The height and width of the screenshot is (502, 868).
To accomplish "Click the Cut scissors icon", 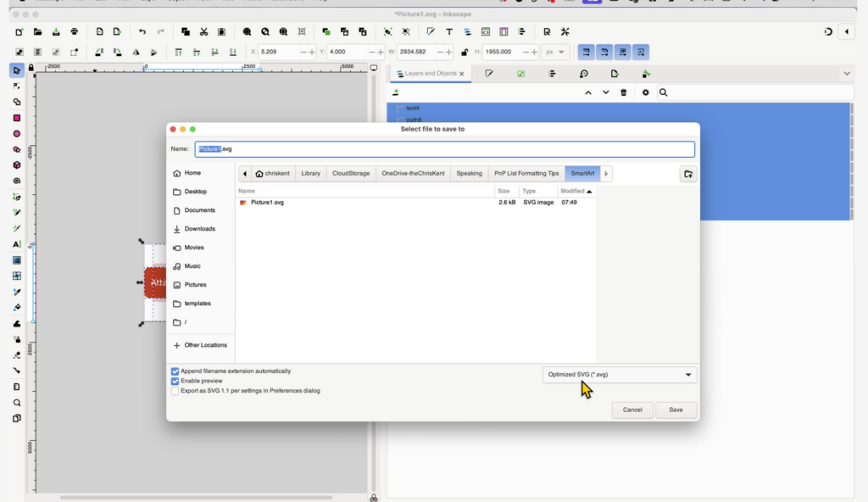I will pyautogui.click(x=203, y=32).
